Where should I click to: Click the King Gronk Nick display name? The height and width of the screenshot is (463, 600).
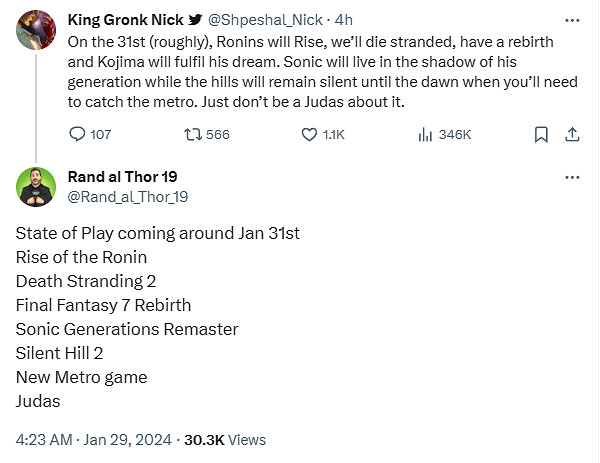click(x=126, y=20)
